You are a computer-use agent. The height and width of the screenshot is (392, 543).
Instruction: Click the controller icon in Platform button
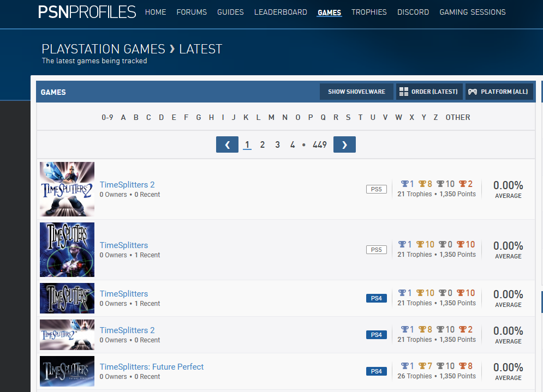[x=473, y=92]
